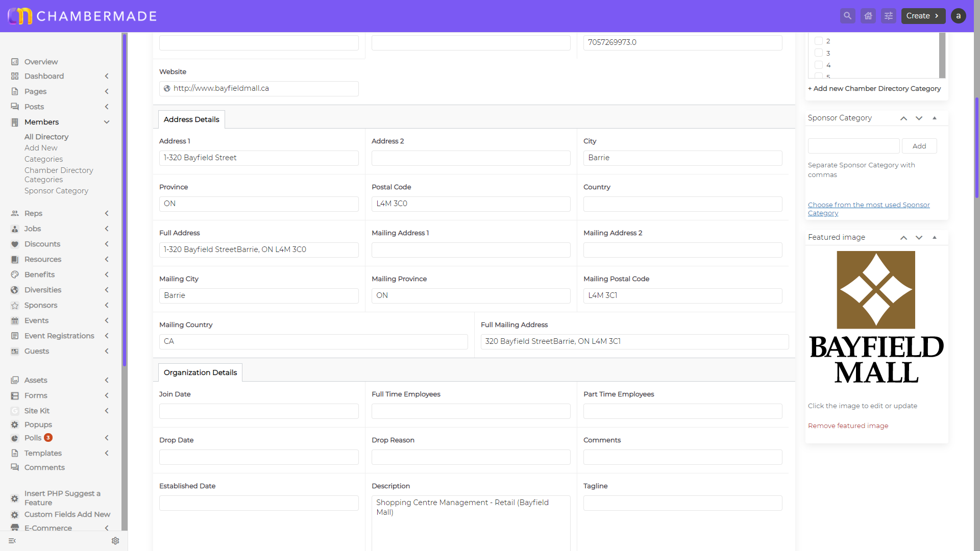980x551 pixels.
Task: Click the Overview sidebar icon
Action: coord(15,62)
